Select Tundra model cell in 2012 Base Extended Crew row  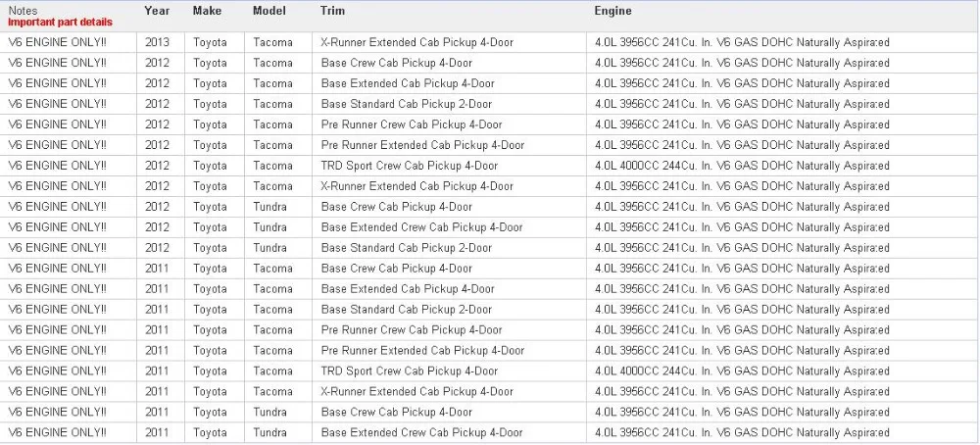270,227
